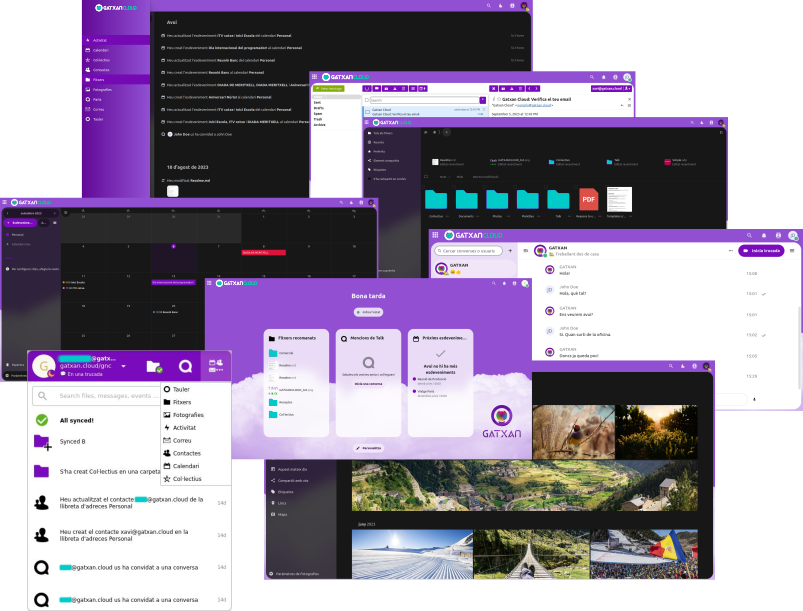The width and height of the screenshot is (803, 611).
Task: Open the Talk folder in the files window
Action: [558, 199]
